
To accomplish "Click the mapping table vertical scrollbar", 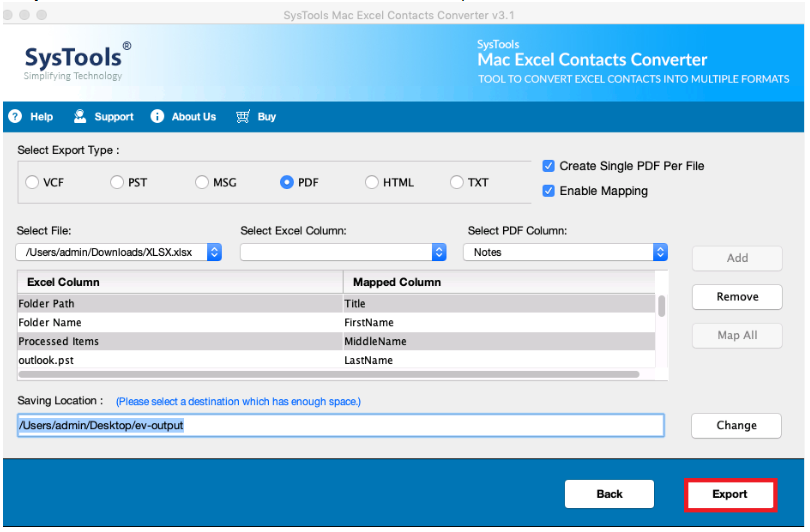I will pyautogui.click(x=661, y=306).
